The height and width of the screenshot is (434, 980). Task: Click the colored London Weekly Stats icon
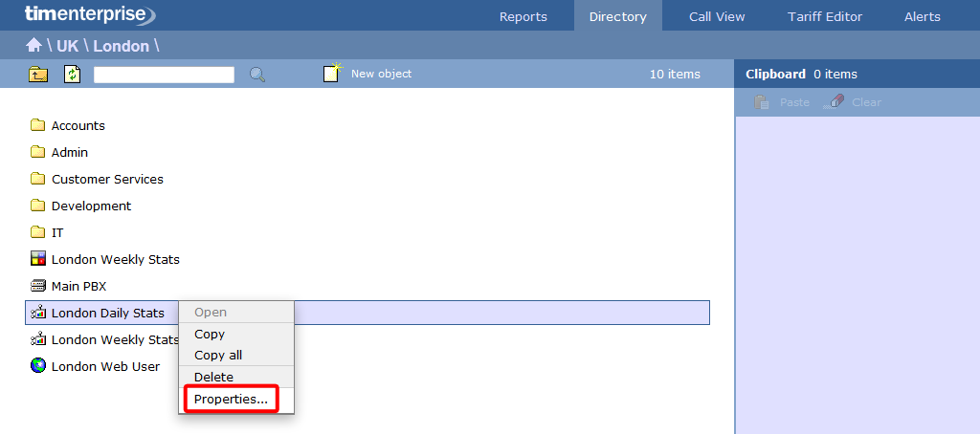click(38, 259)
